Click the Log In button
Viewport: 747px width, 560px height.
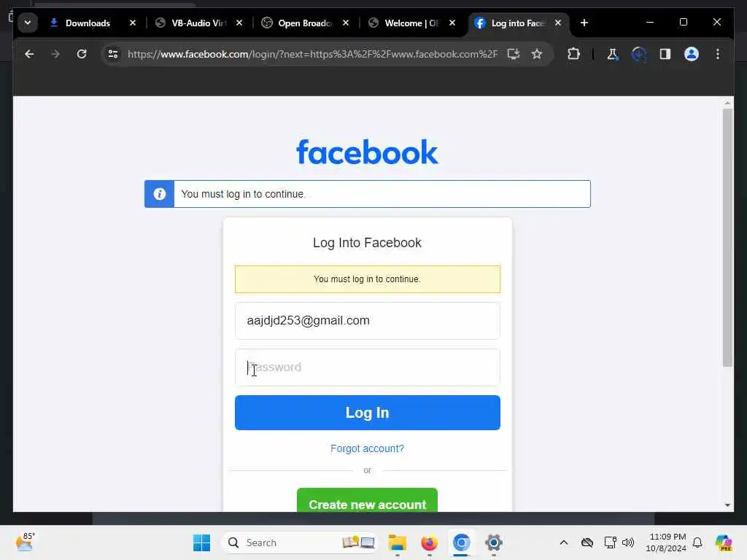click(x=368, y=413)
